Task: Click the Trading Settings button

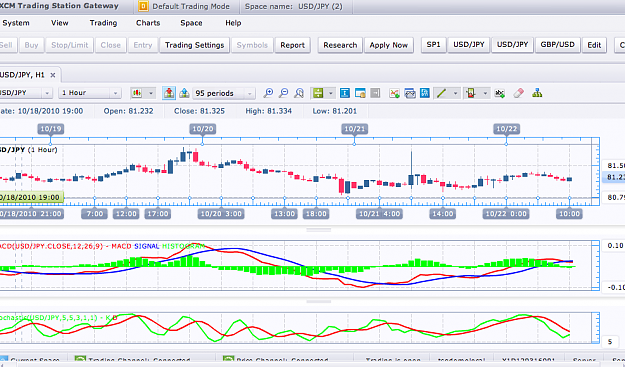Action: pyautogui.click(x=195, y=45)
